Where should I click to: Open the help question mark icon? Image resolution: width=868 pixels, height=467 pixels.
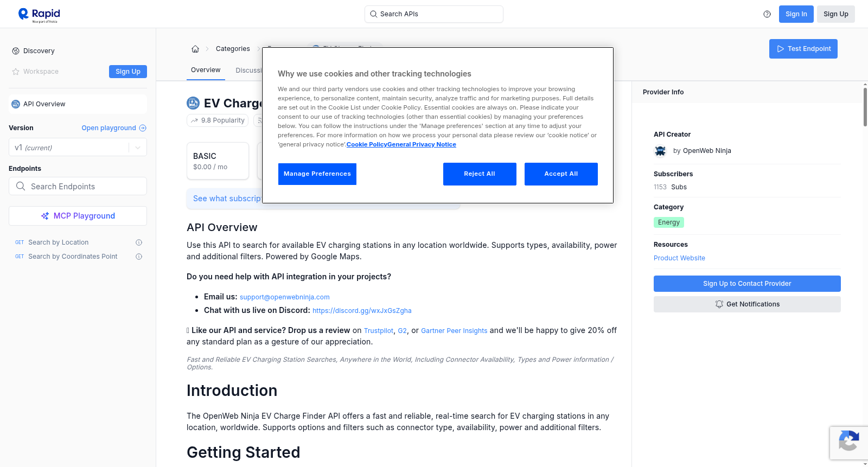767,14
